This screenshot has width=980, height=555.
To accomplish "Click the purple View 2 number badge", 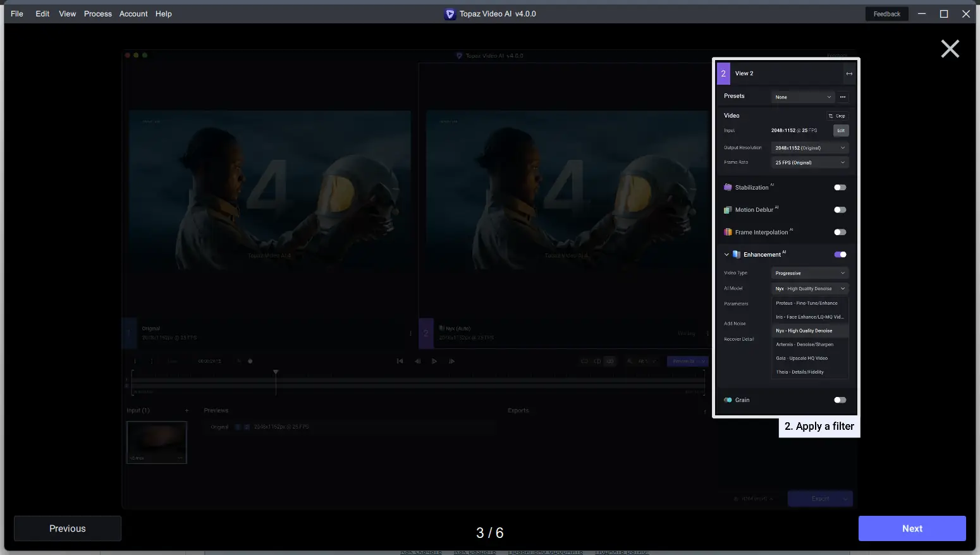I will tap(723, 73).
